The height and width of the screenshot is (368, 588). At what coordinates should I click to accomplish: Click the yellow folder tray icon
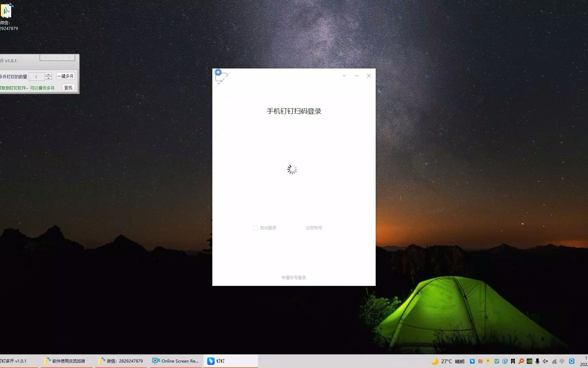pyautogui.click(x=489, y=361)
